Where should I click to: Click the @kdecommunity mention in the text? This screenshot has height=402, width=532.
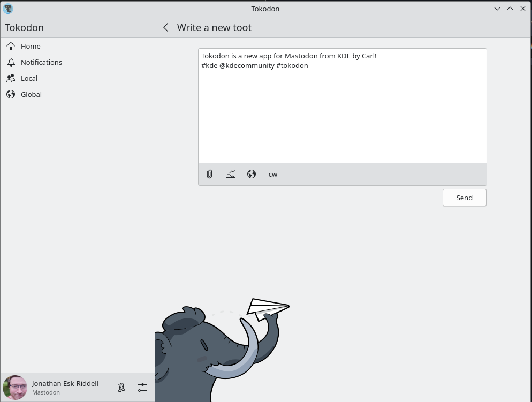click(247, 65)
